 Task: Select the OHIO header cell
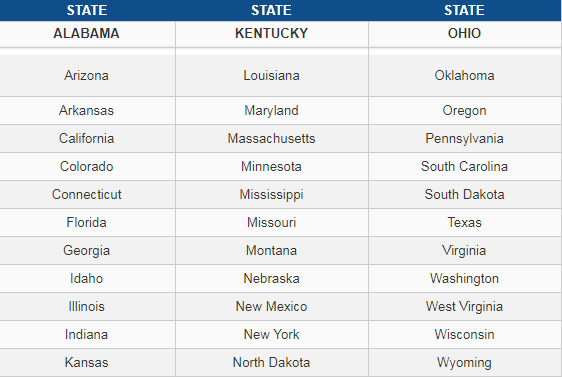pyautogui.click(x=465, y=34)
